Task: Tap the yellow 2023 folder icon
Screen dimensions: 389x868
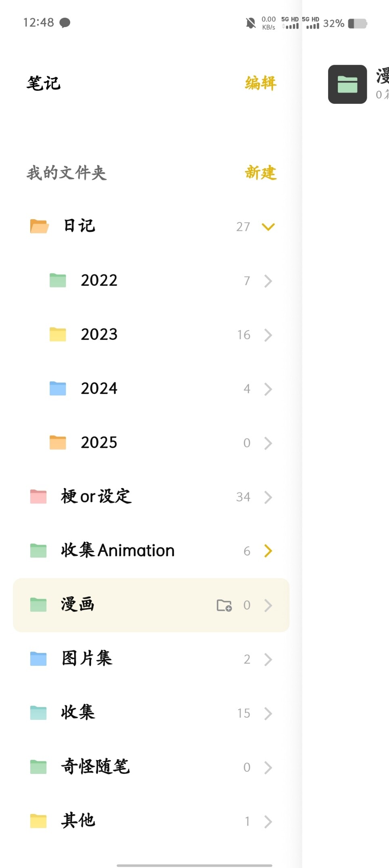Action: tap(58, 334)
